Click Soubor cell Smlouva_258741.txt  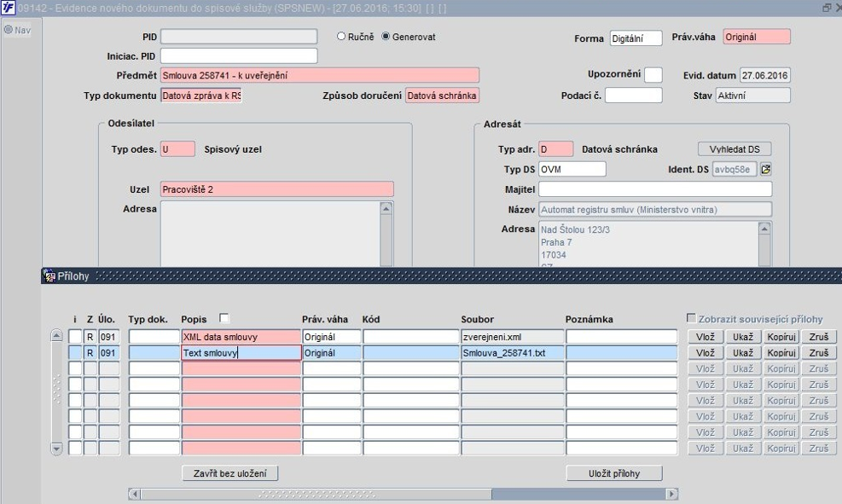513,353
